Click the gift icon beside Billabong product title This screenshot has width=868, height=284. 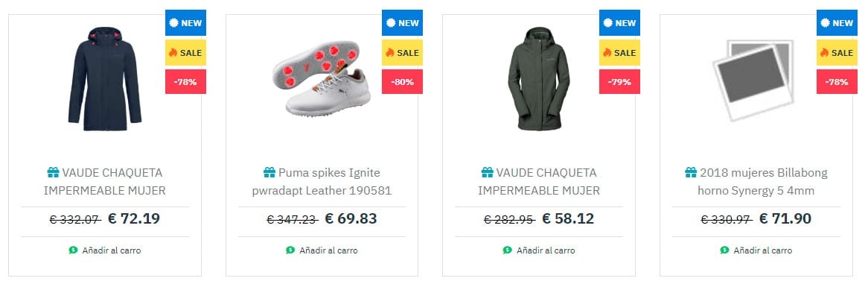pos(691,172)
